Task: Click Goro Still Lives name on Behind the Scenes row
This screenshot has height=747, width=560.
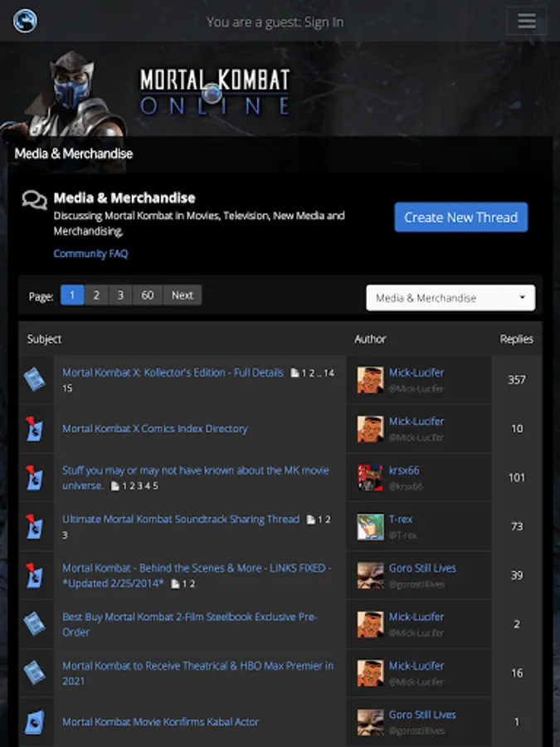Action: click(x=422, y=568)
